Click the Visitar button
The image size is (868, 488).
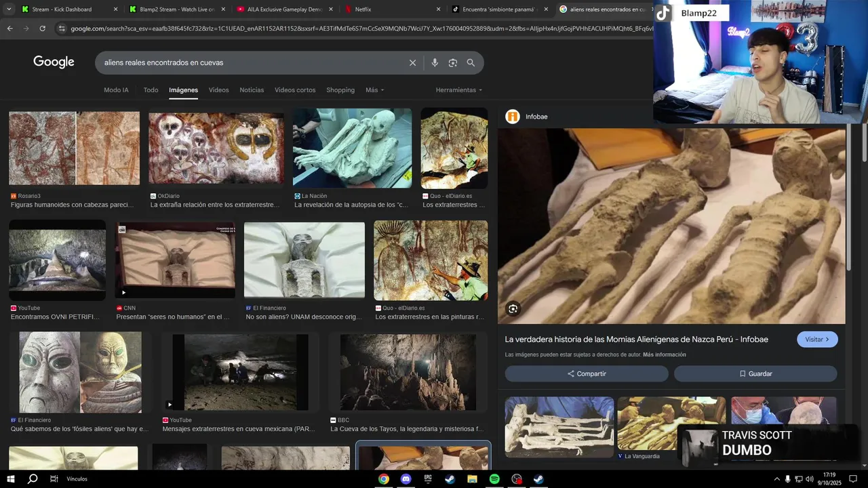pos(817,340)
